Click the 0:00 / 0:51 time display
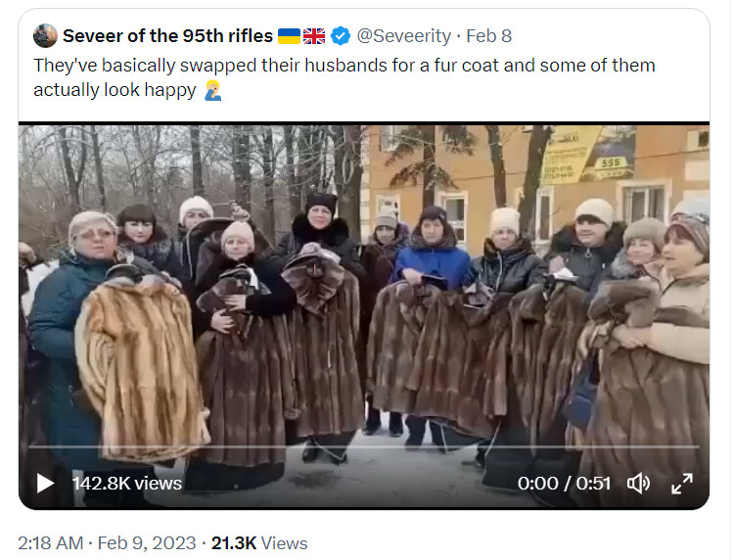Screen dimensions: 733x560 coord(564,484)
